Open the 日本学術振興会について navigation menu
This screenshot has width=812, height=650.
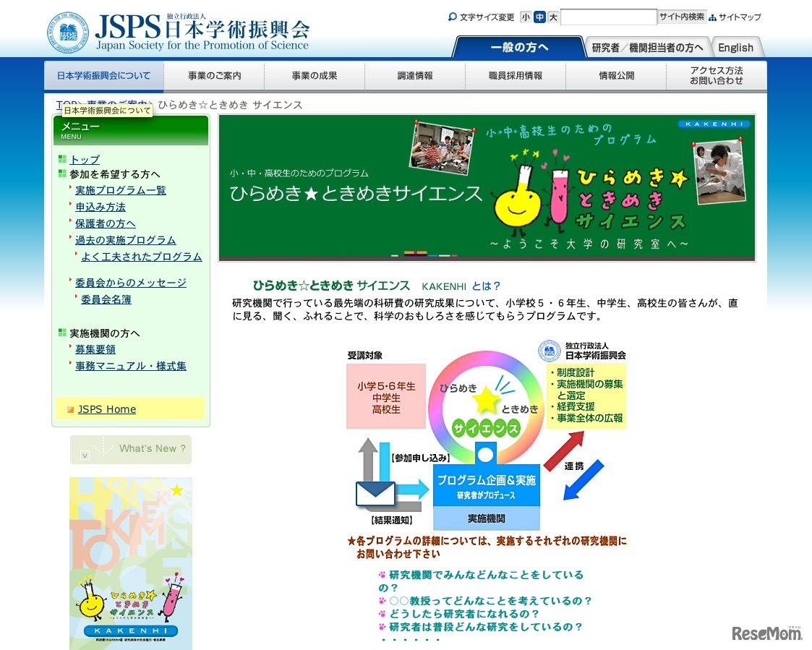pyautogui.click(x=104, y=76)
